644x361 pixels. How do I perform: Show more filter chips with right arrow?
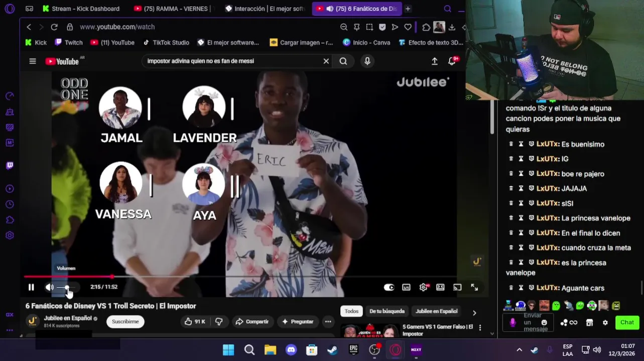[x=474, y=312]
